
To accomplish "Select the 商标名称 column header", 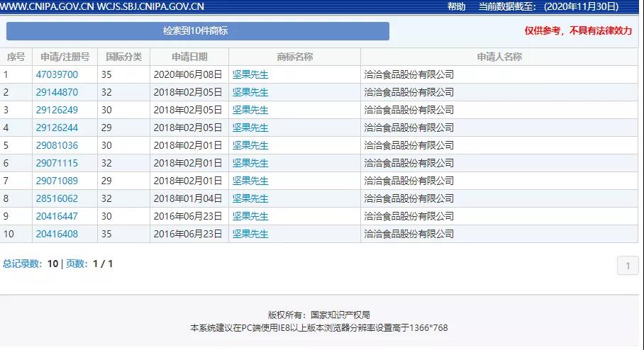I will point(294,57).
